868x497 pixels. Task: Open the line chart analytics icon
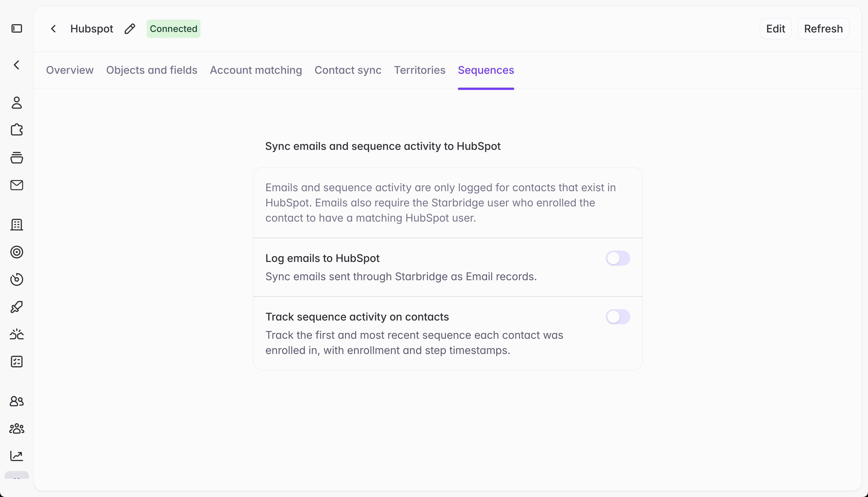coord(17,456)
